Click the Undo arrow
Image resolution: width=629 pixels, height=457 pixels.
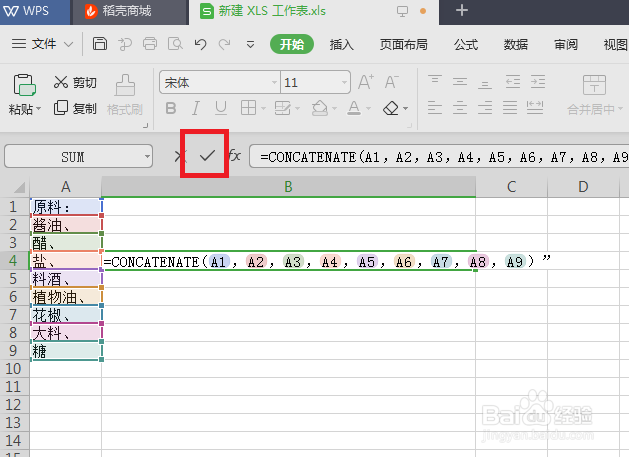[200, 44]
